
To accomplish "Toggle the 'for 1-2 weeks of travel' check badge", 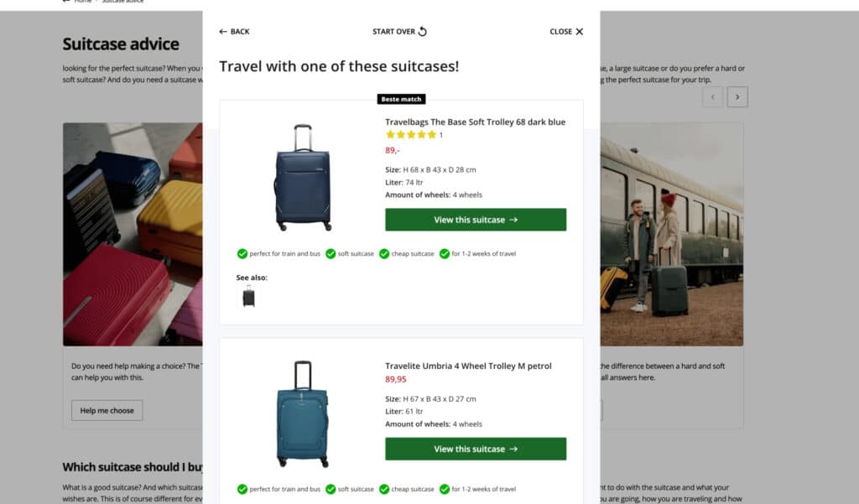I will click(x=445, y=253).
